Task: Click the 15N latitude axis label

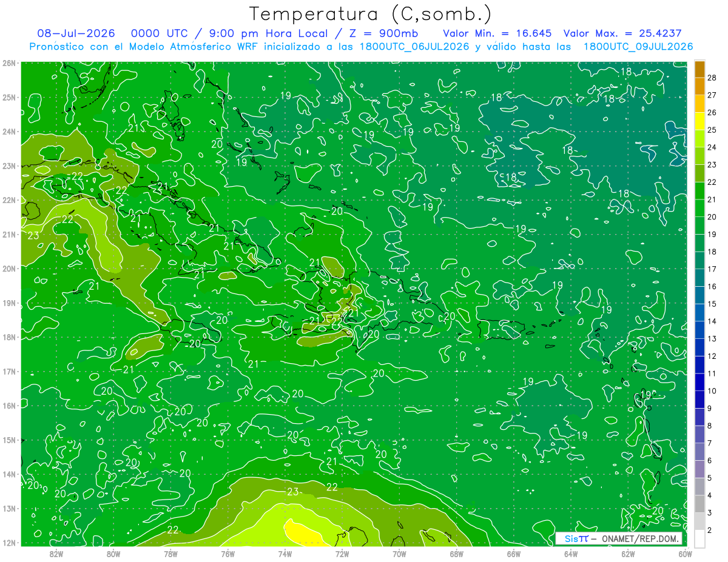Action: 8,440
